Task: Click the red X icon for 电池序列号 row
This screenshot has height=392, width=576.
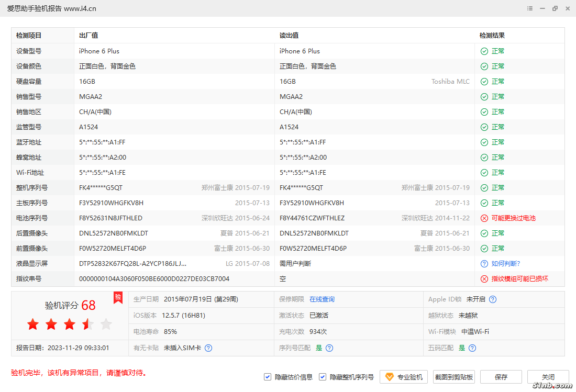Action: pyautogui.click(x=484, y=218)
